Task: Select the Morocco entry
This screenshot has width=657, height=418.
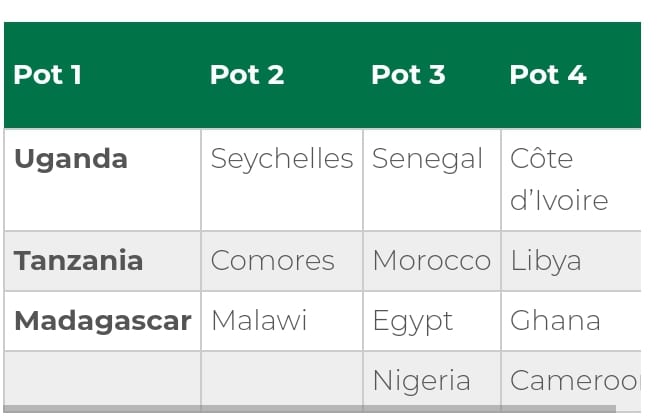Action: pos(432,261)
